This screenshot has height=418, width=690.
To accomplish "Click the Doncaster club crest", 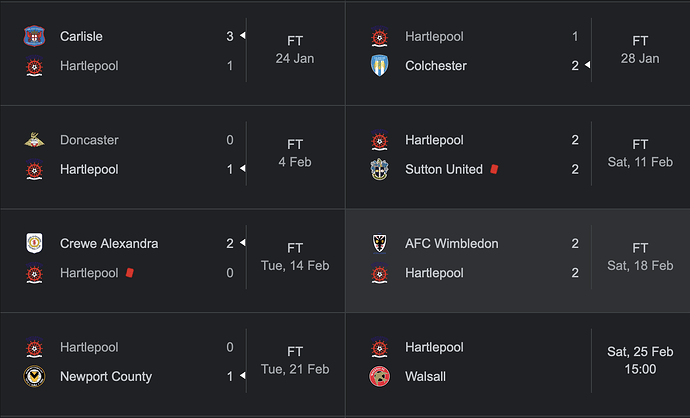I will [34, 140].
